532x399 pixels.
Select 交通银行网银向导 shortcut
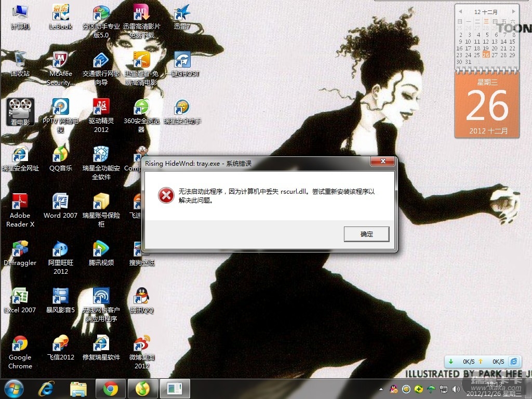(101, 69)
